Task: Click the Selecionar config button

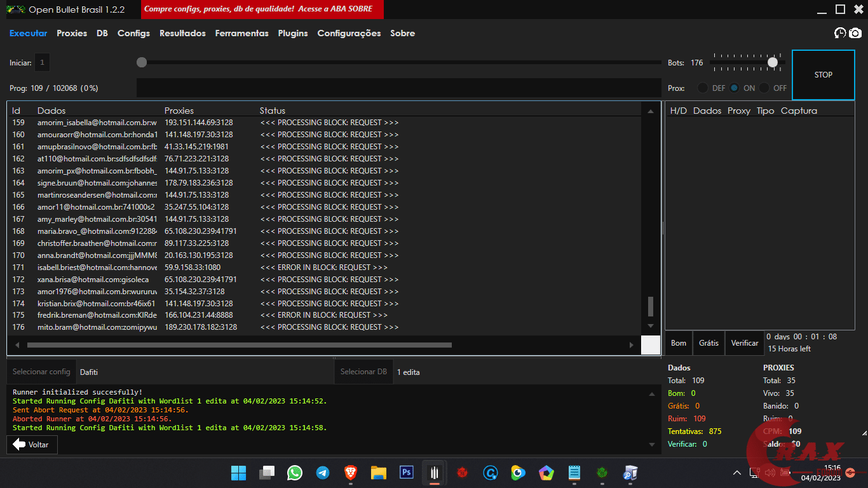Action: tap(41, 372)
